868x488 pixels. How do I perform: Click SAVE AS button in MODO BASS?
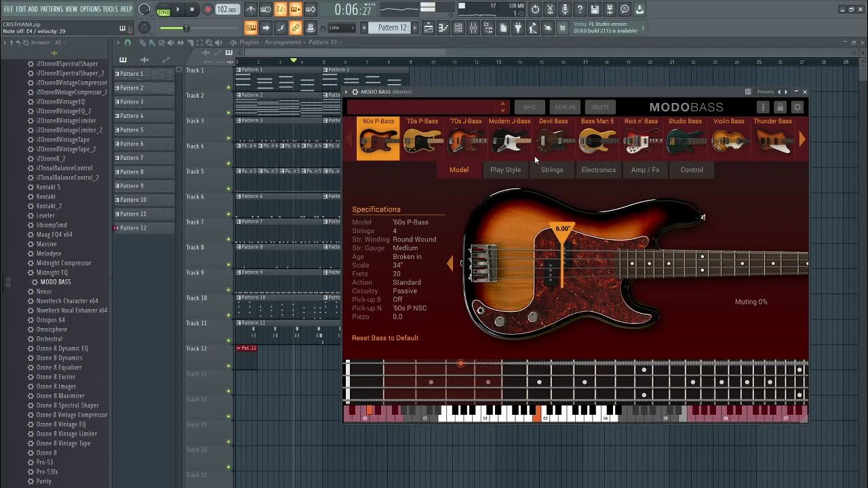pyautogui.click(x=564, y=107)
